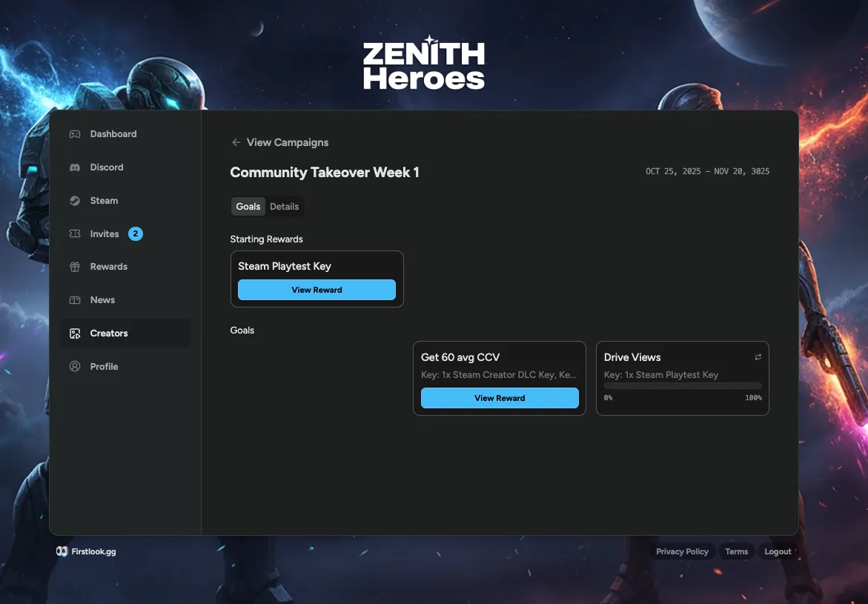The image size is (868, 604).
Task: Select the Invites ticket icon
Action: 74,233
